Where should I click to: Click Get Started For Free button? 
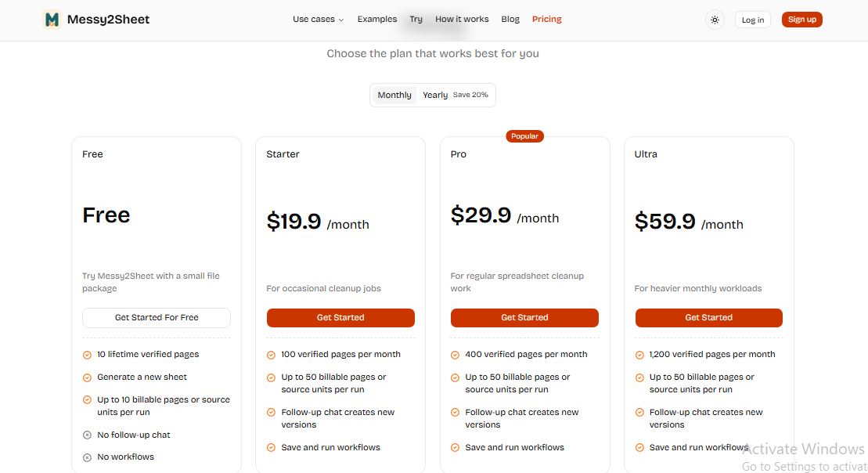pyautogui.click(x=157, y=318)
